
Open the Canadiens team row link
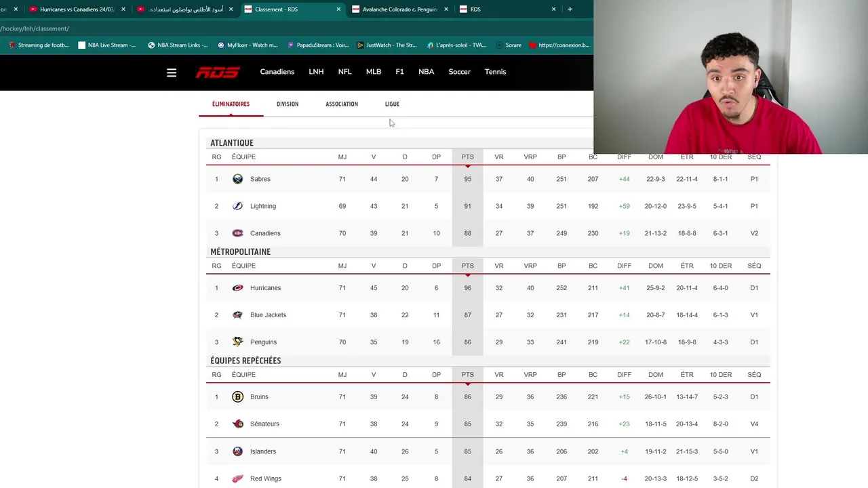tap(265, 233)
